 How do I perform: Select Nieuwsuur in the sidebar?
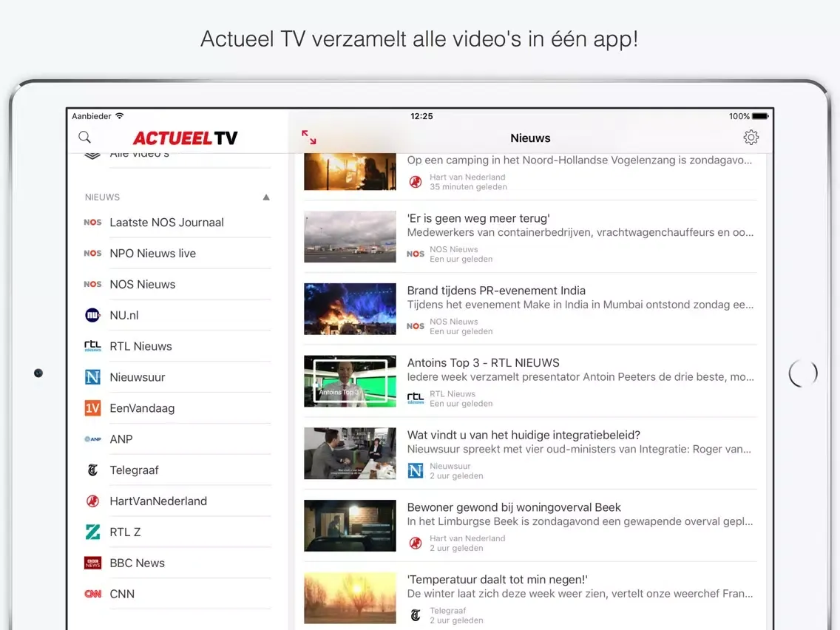[137, 377]
